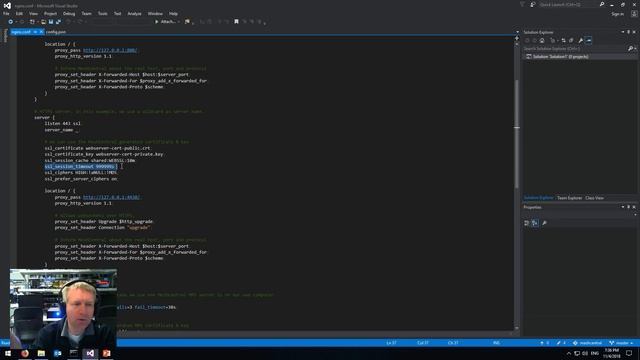The width and height of the screenshot is (640, 360).
Task: Open the Windows notification center
Action: pyautogui.click(x=629, y=353)
